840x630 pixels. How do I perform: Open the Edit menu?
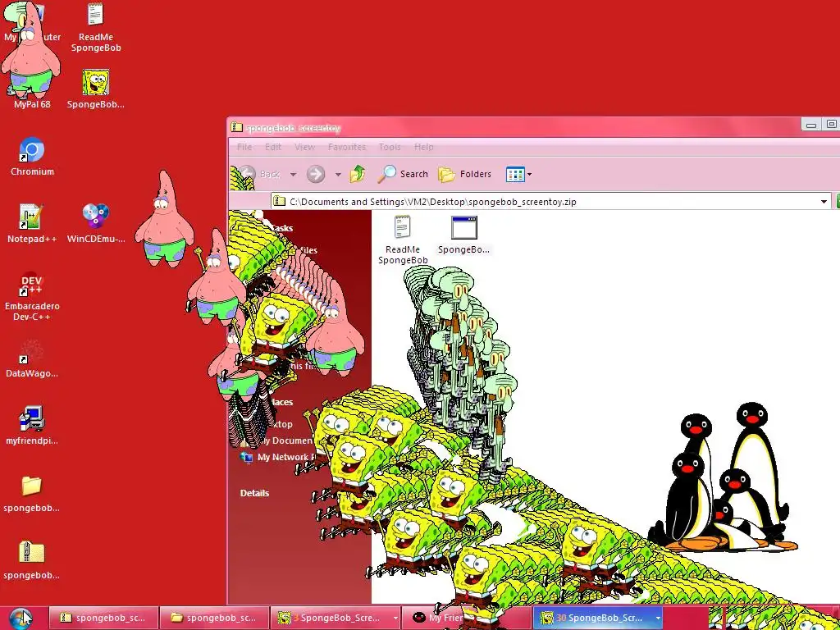pos(272,147)
